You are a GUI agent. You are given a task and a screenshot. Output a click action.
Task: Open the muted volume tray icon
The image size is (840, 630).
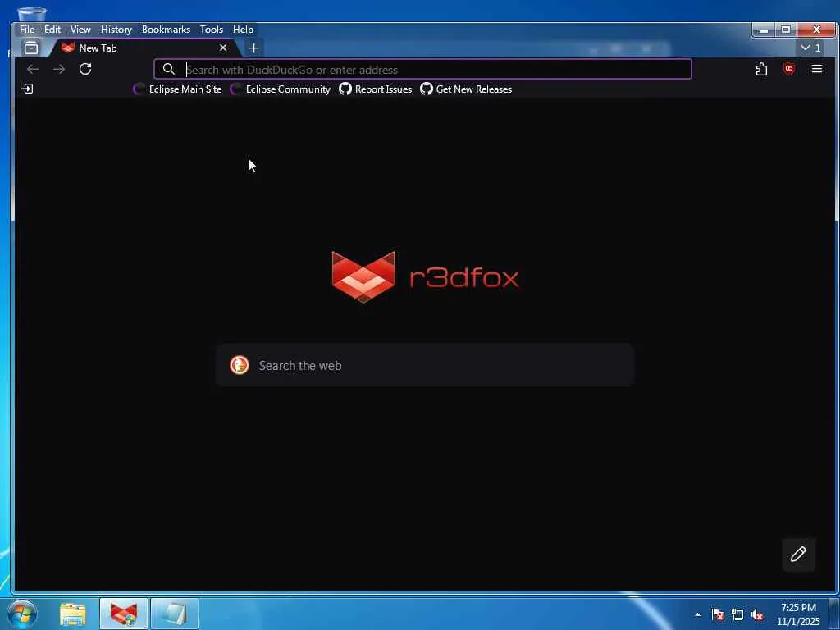(757, 615)
